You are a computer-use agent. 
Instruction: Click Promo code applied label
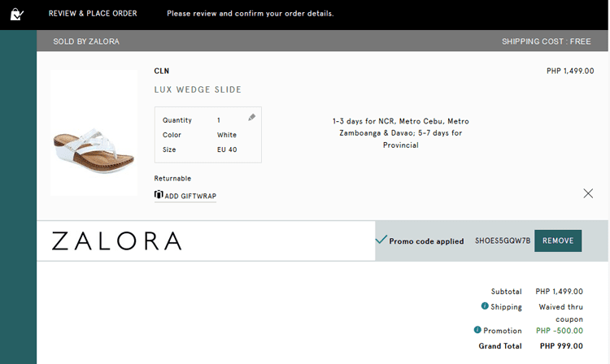tap(426, 241)
